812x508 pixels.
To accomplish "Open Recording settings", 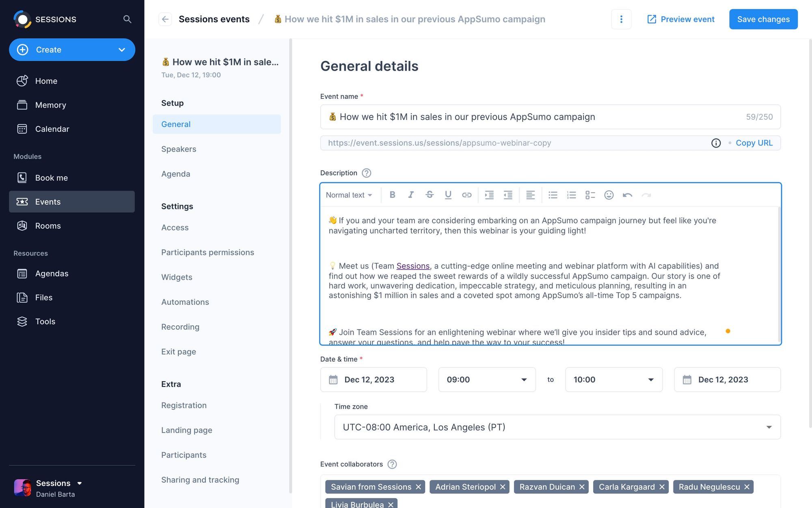I will pyautogui.click(x=217, y=327).
